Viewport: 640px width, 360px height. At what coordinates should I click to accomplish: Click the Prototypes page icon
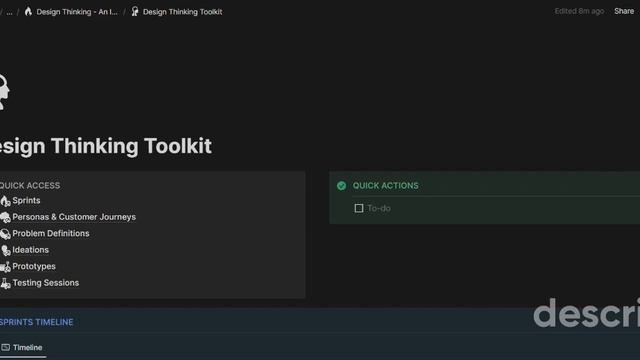pos(5,267)
